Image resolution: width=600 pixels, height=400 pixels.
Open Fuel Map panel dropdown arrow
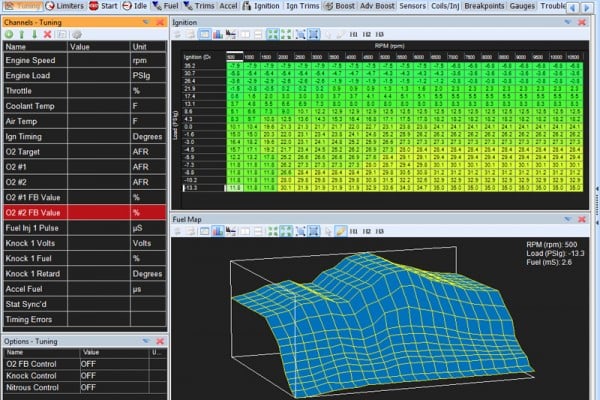pyautogui.click(x=568, y=219)
